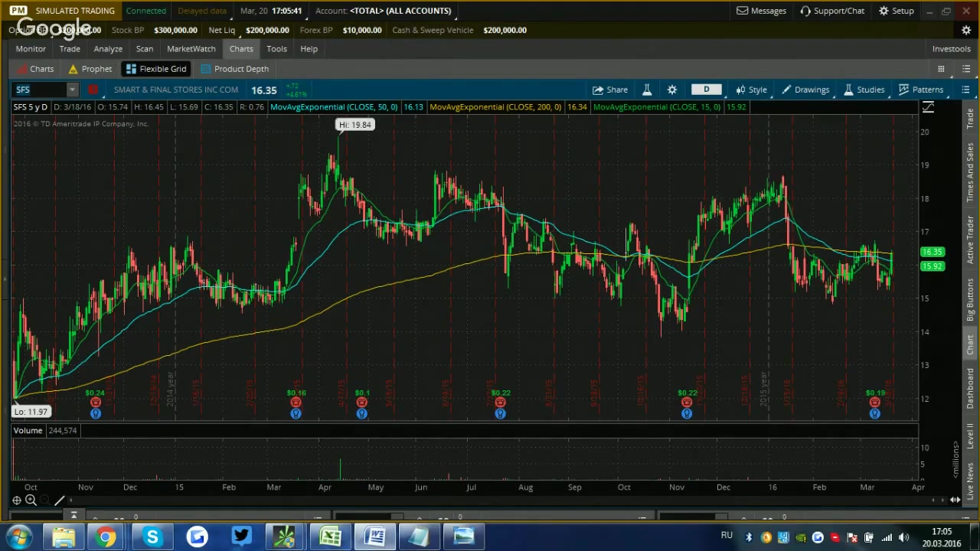Open Google Chrome from the taskbar
980x551 pixels.
(106, 537)
